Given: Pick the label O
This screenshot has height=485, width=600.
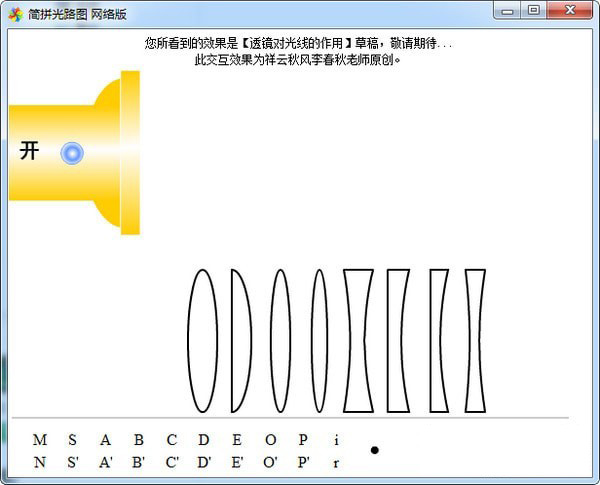Looking at the screenshot, I should point(271,440).
